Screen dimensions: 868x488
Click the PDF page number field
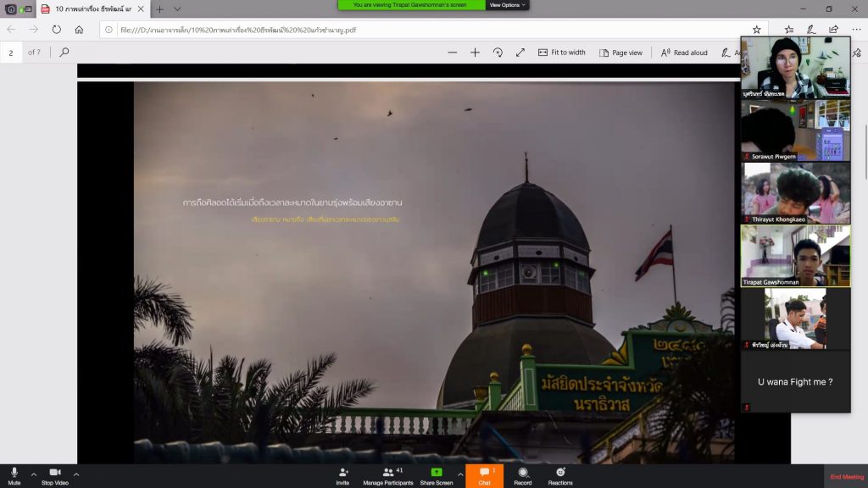[x=12, y=53]
